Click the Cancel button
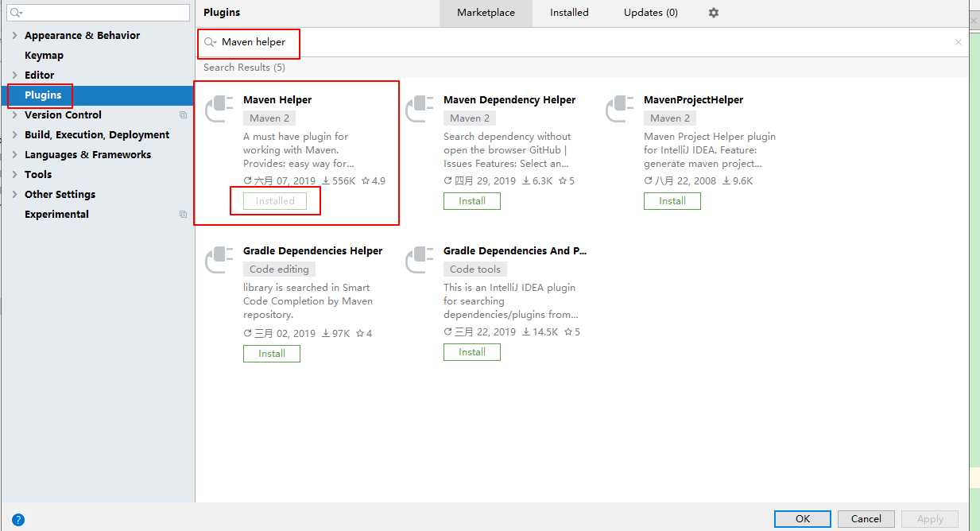The height and width of the screenshot is (531, 980). coord(866,519)
